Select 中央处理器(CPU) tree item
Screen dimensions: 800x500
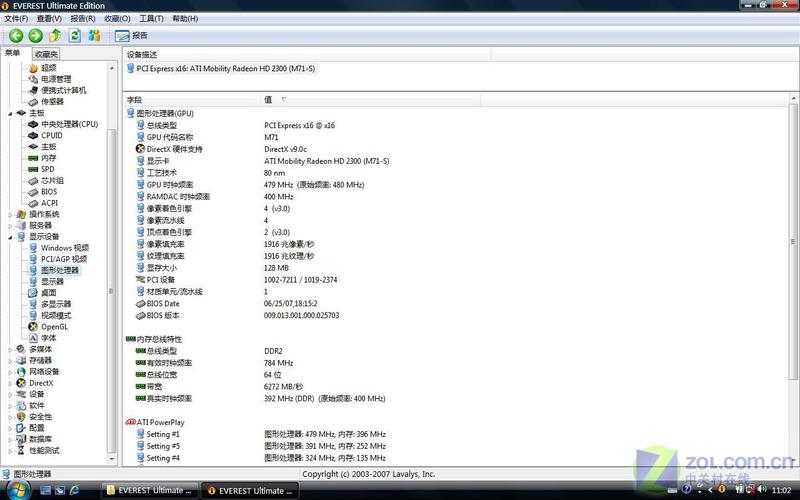coord(69,124)
